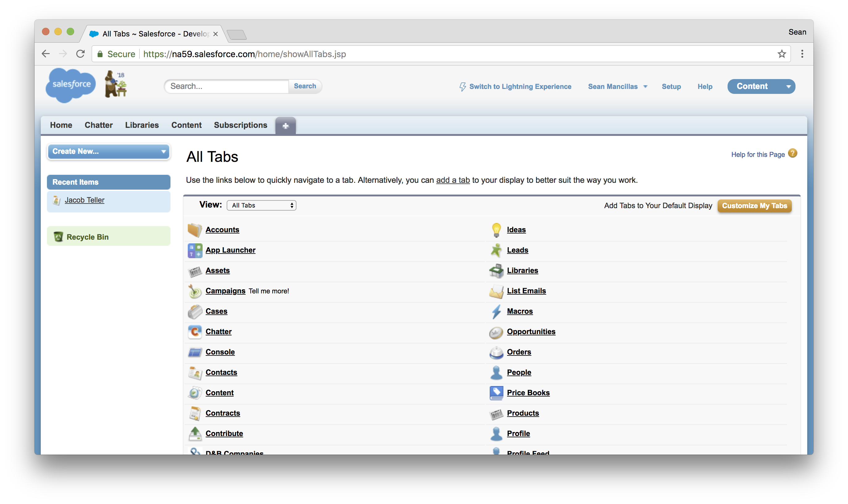Click Customize My Tabs button
Screen dimensions: 848x504
(754, 206)
